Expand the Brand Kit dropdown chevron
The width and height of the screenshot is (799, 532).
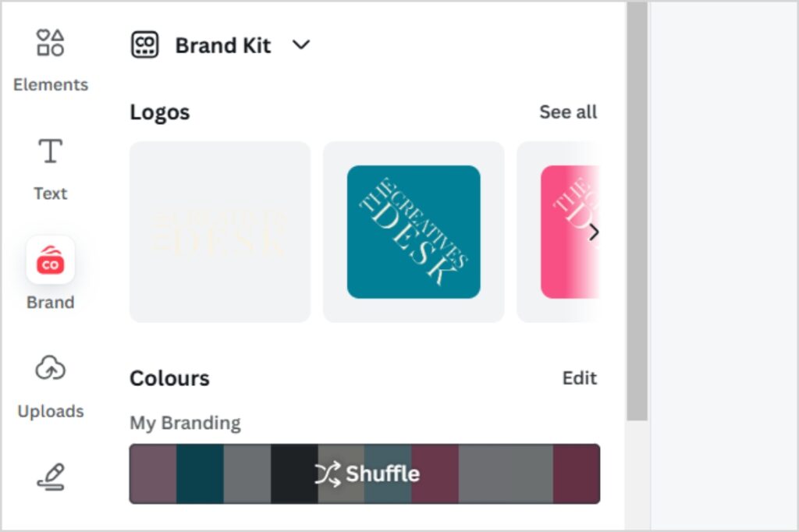301,45
